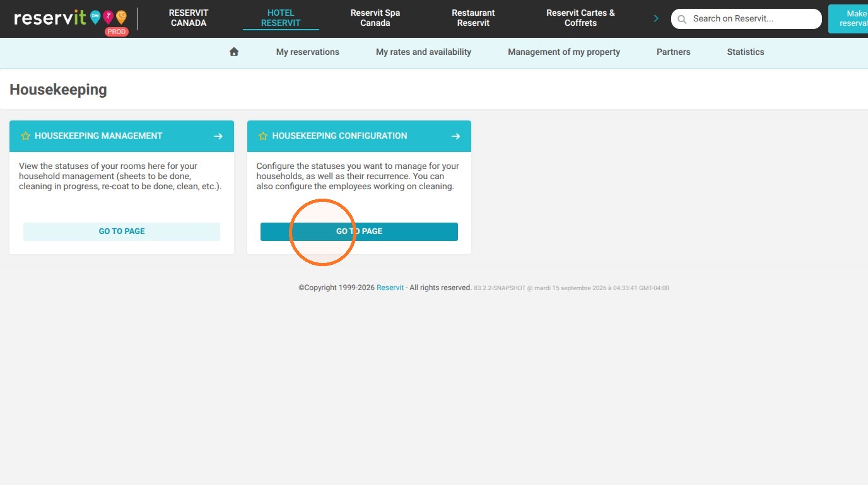Click the HOUSEKEEPING CONFIGURATION card title
Screen dimensions: 868x485
(339, 136)
